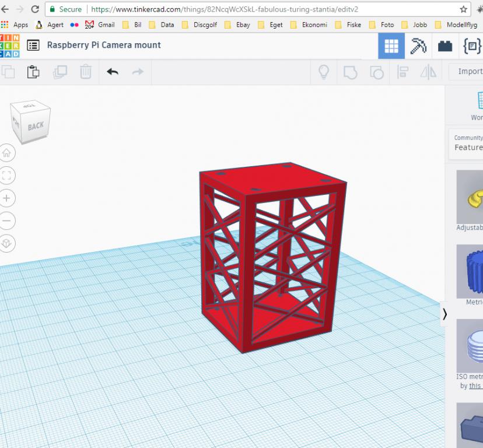Click the Undo arrow
The height and width of the screenshot is (448, 483).
coord(113,72)
